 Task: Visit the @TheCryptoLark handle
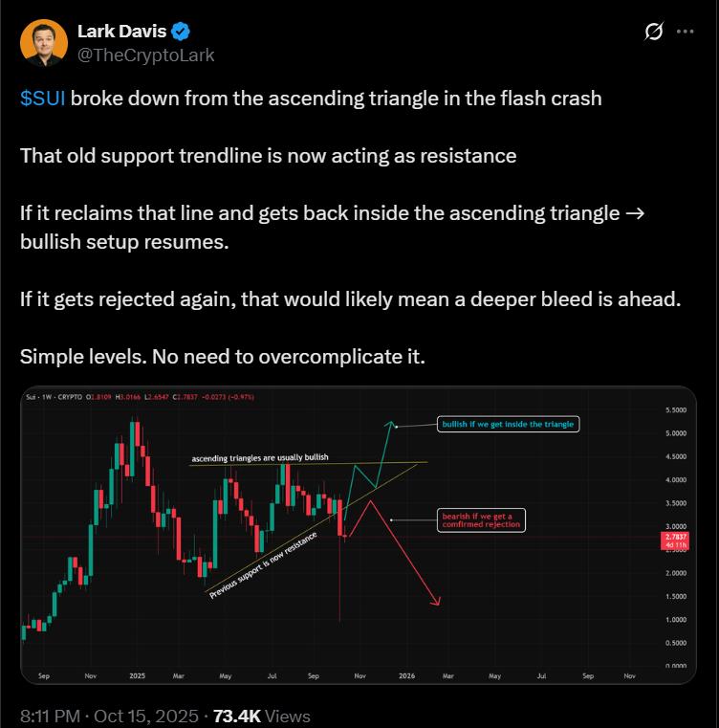[145, 55]
